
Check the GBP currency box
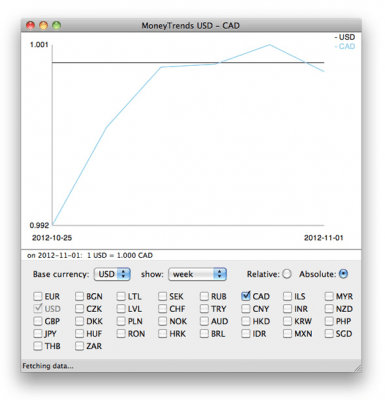coord(38,321)
